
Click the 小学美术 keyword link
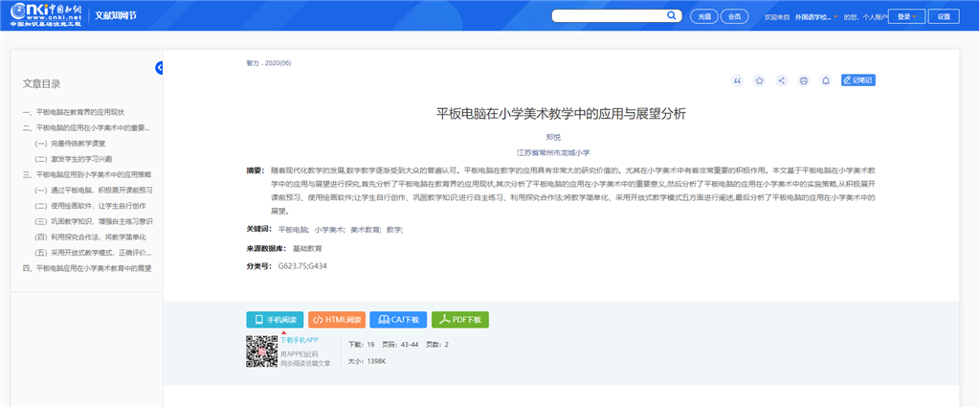coord(329,230)
